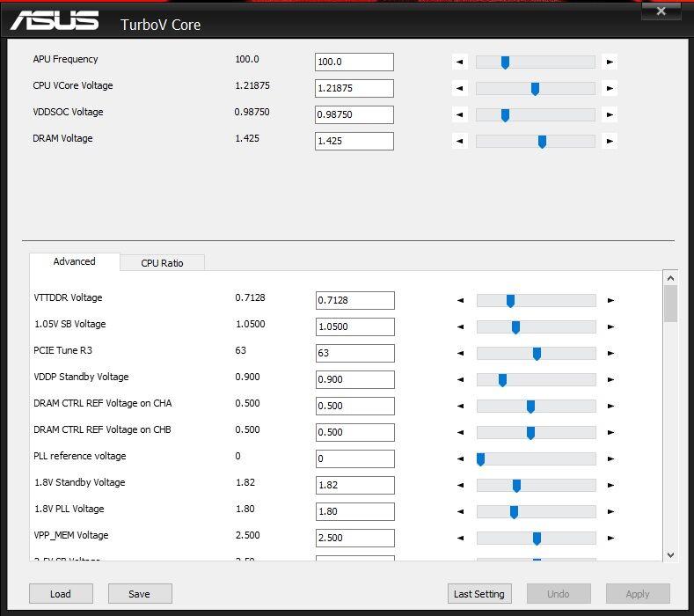Increase DRAM CTRL REF Voltage on CHA

[610, 406]
